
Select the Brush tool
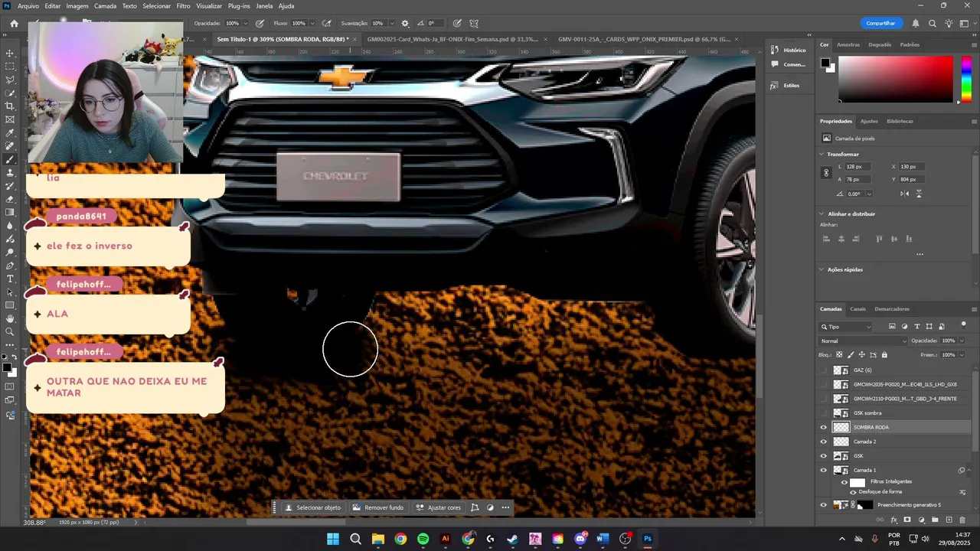10,160
